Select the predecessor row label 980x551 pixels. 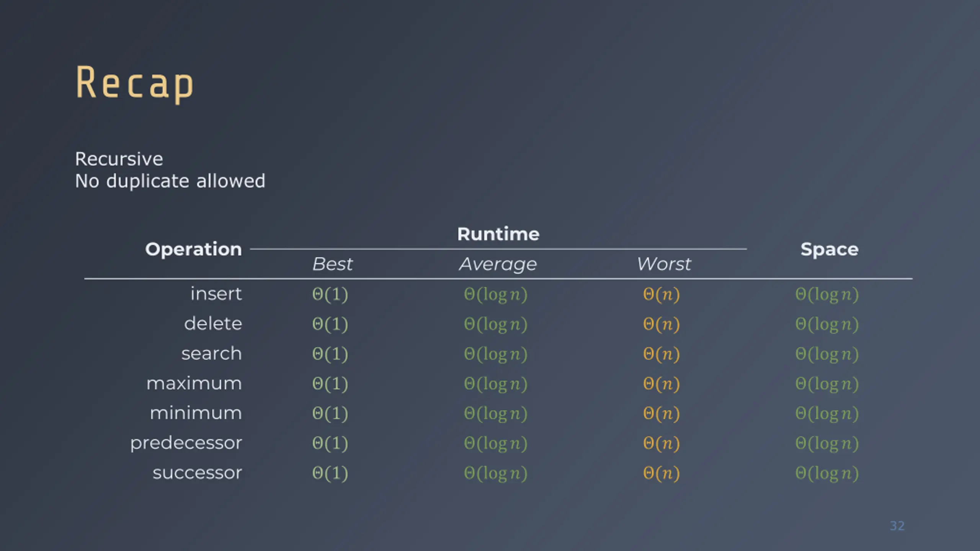point(186,443)
